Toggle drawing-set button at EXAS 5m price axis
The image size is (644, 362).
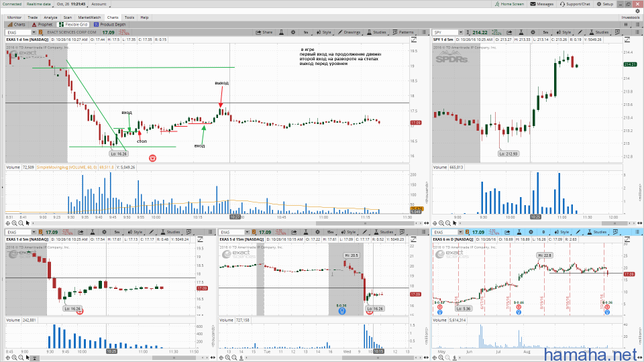tap(201, 239)
